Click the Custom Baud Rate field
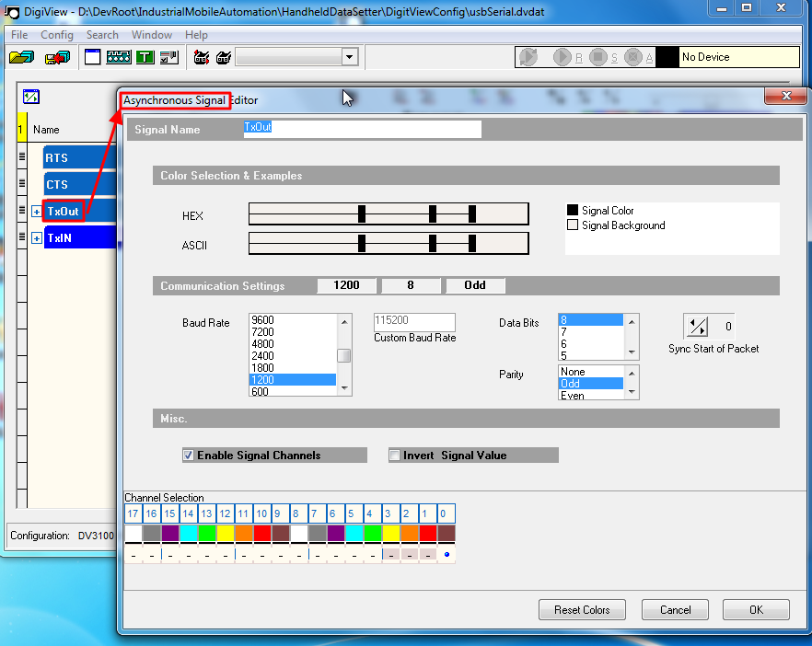This screenshot has height=646, width=812. pos(414,321)
